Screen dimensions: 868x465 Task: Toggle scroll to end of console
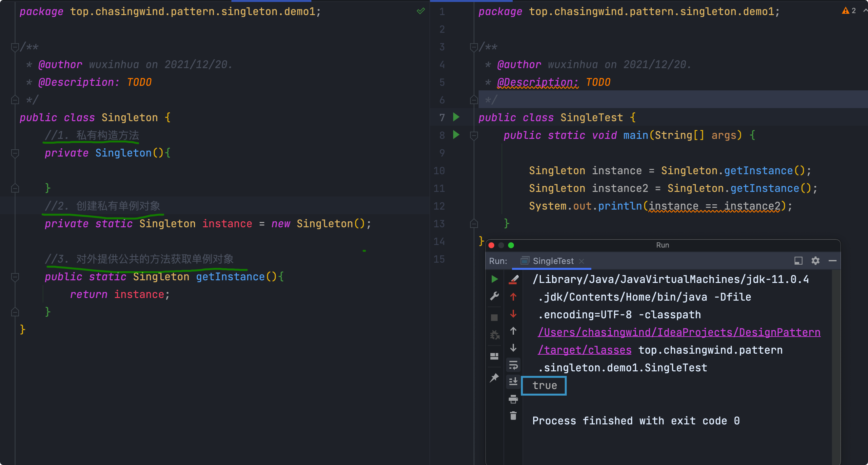coord(513,381)
